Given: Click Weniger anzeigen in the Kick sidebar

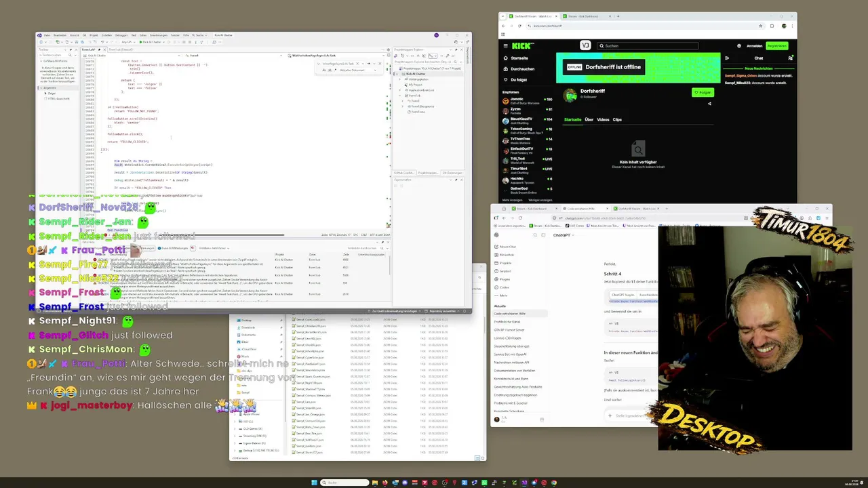Looking at the screenshot, I should [540, 200].
